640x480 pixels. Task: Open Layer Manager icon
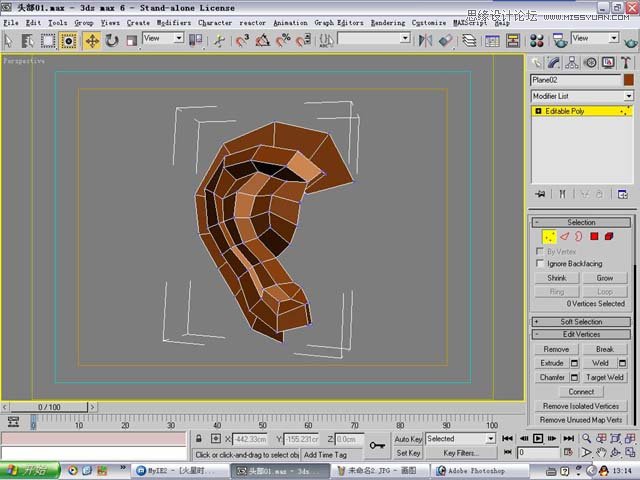click(469, 41)
